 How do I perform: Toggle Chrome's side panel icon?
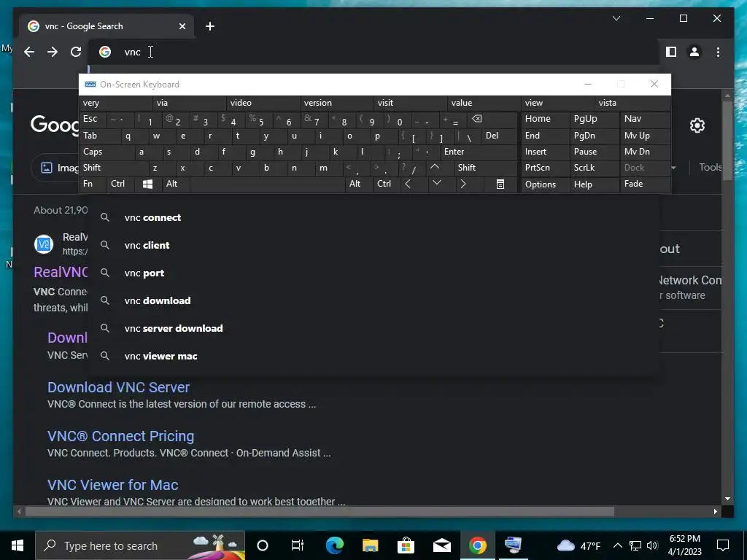pos(671,52)
